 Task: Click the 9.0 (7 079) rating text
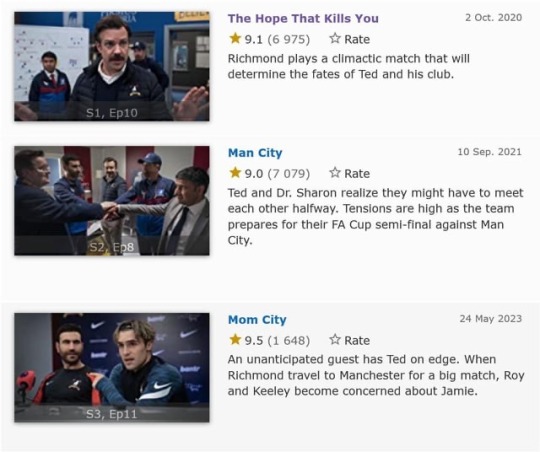pos(277,173)
